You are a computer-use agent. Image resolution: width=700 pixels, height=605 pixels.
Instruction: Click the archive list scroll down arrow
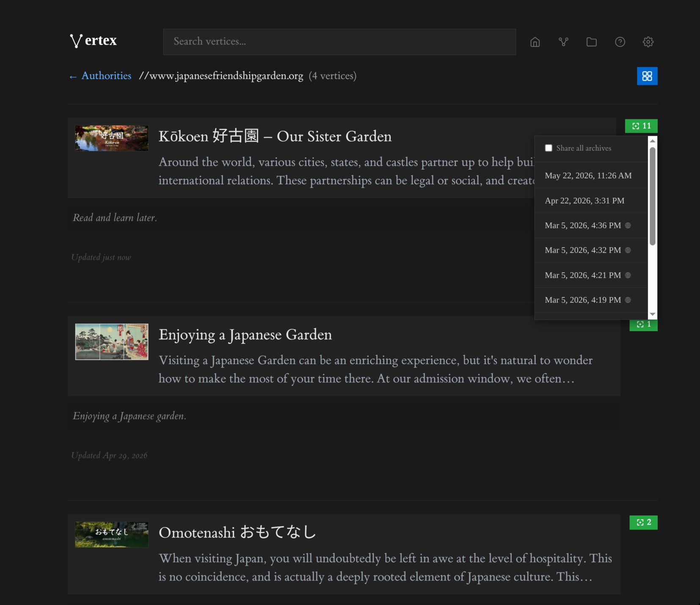[x=653, y=314]
